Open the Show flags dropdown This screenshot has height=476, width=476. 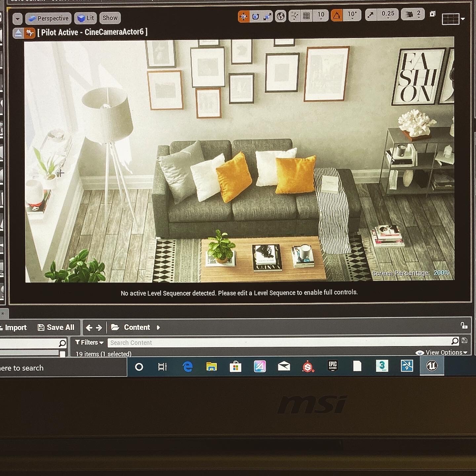110,18
